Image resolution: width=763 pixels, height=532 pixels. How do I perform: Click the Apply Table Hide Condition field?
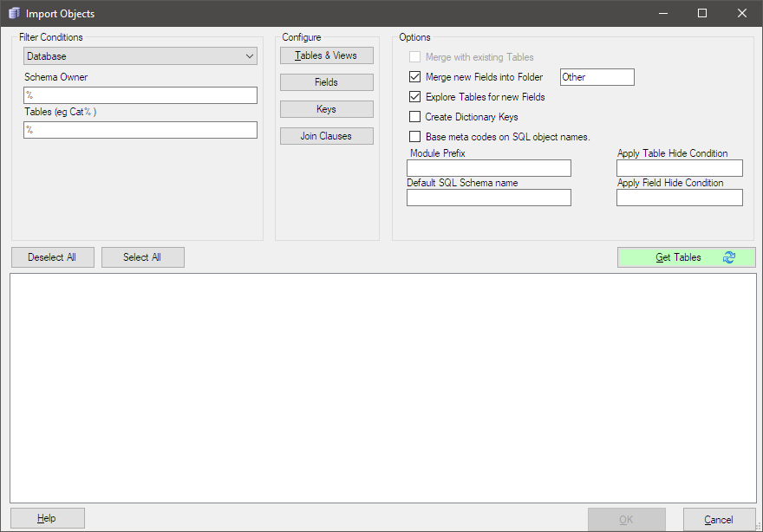(679, 168)
